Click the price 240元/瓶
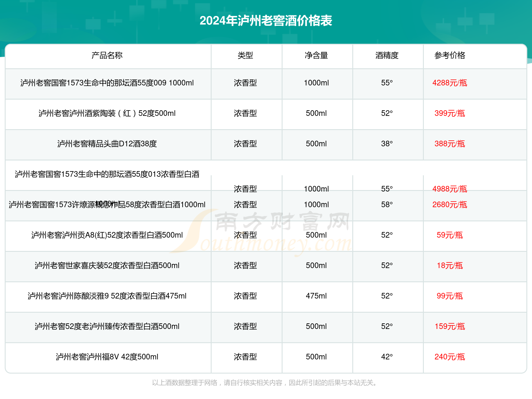Image resolution: width=532 pixels, height=399 pixels. click(450, 357)
